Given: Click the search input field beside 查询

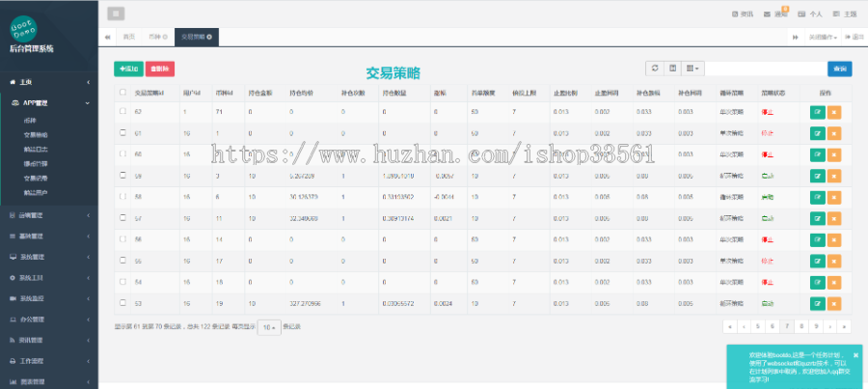Looking at the screenshot, I should (x=766, y=69).
